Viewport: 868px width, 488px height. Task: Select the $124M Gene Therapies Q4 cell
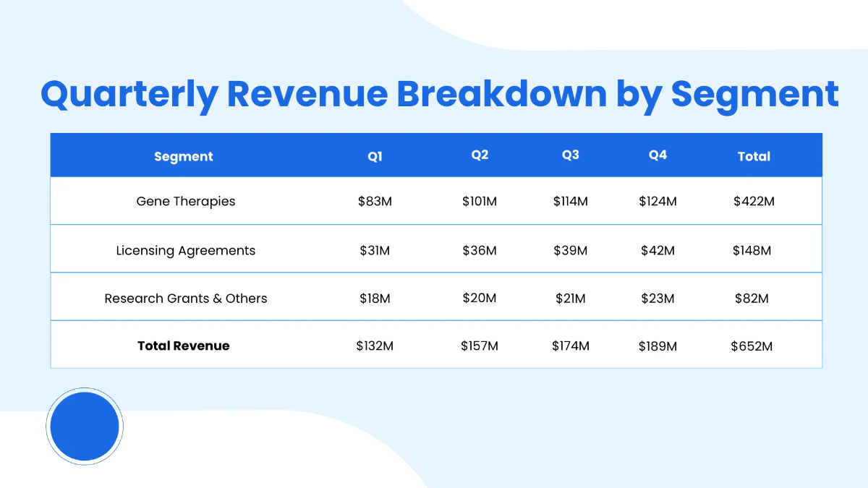pos(658,201)
